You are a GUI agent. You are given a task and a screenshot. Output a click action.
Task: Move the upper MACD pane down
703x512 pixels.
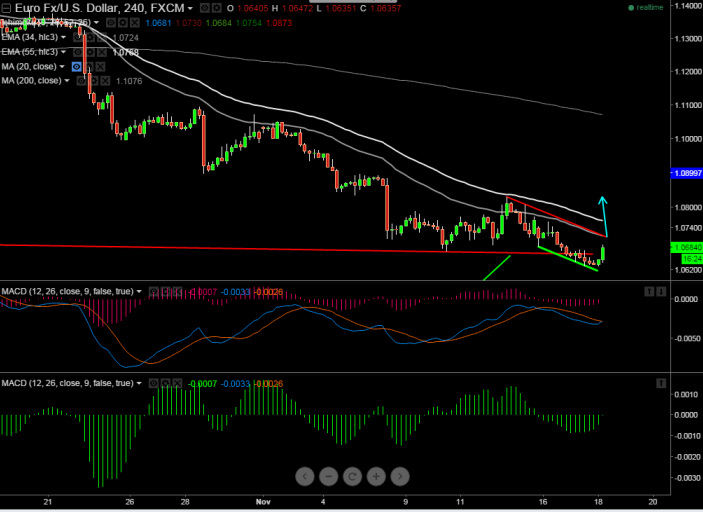pyautogui.click(x=661, y=292)
